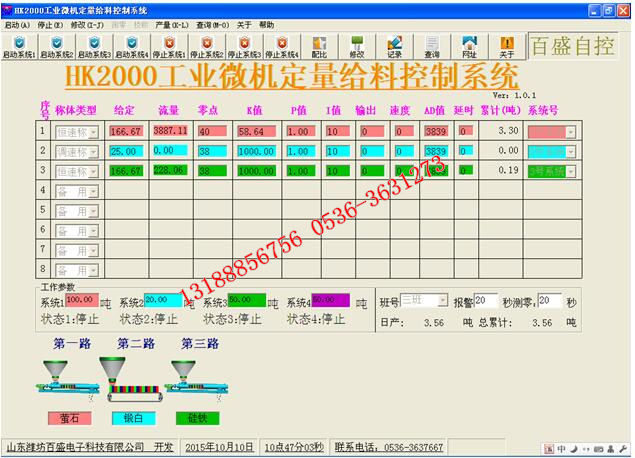The height and width of the screenshot is (458, 635).
Task: Open the 产量(K-L) menu
Action: coord(172,25)
